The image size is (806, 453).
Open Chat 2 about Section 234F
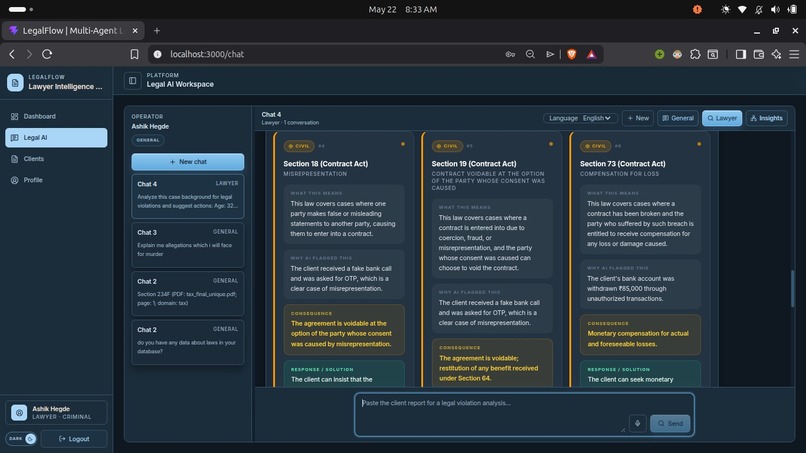tap(188, 293)
